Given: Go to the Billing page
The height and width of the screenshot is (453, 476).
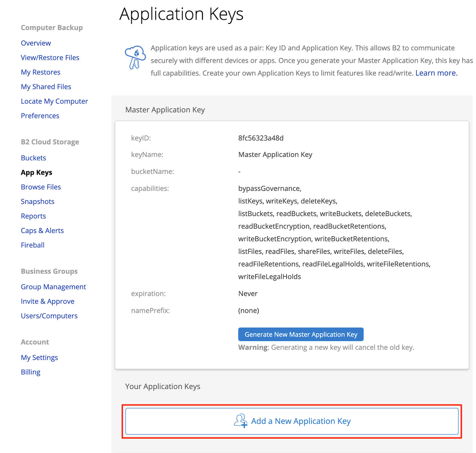Looking at the screenshot, I should click(30, 372).
